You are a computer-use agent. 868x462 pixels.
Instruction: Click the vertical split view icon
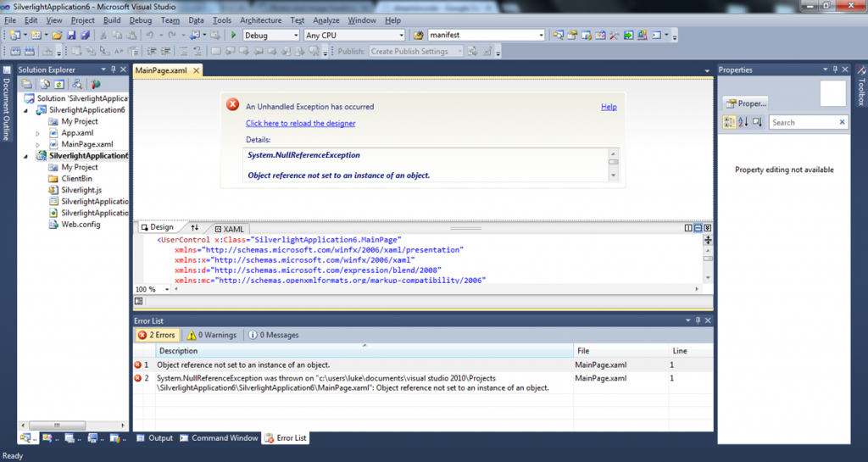pos(688,227)
